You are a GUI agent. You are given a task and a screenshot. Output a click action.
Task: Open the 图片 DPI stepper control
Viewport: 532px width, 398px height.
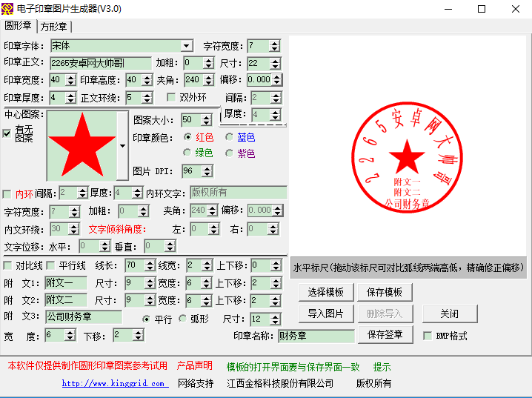[207, 171]
